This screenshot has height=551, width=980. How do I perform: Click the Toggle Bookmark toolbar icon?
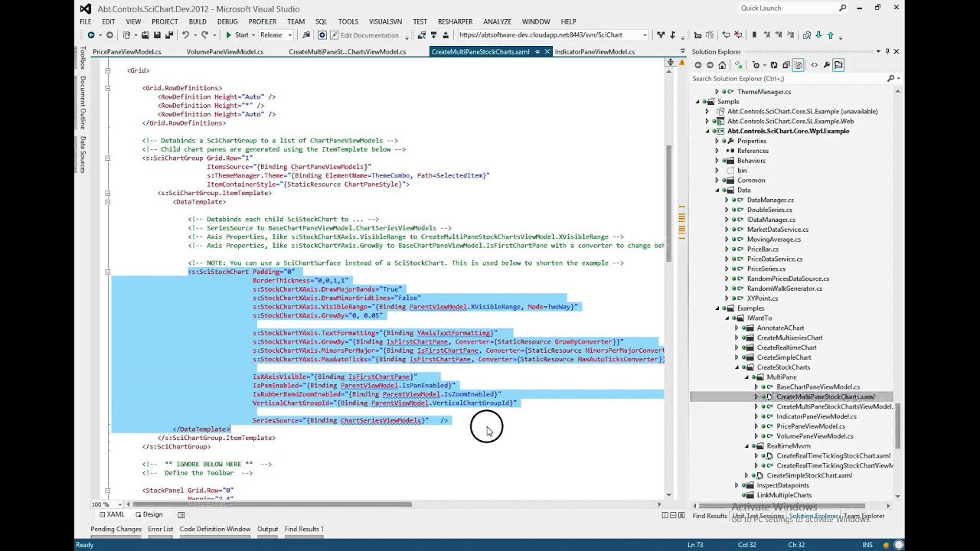point(754,35)
